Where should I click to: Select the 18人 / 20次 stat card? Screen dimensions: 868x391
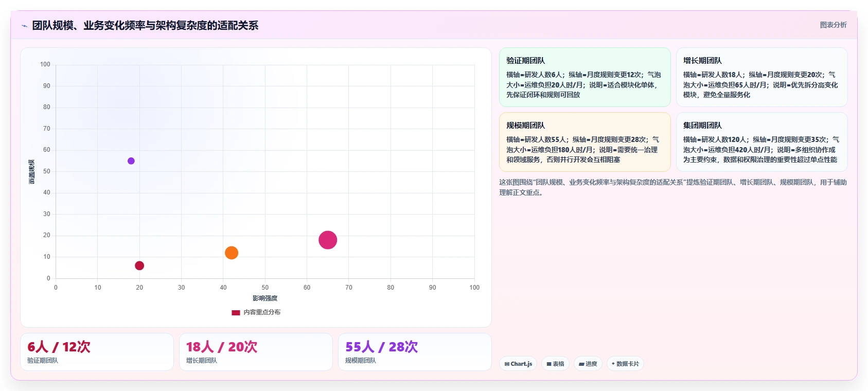[256, 352]
